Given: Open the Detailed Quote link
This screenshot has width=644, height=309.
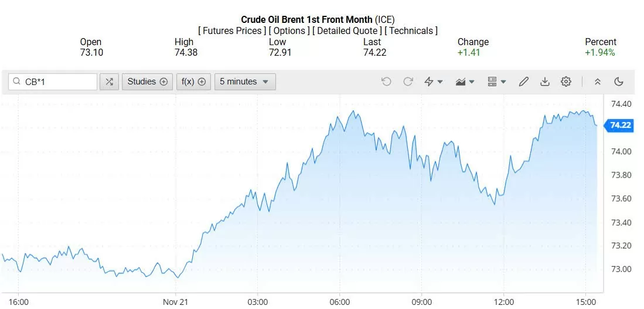Looking at the screenshot, I should coord(347,30).
